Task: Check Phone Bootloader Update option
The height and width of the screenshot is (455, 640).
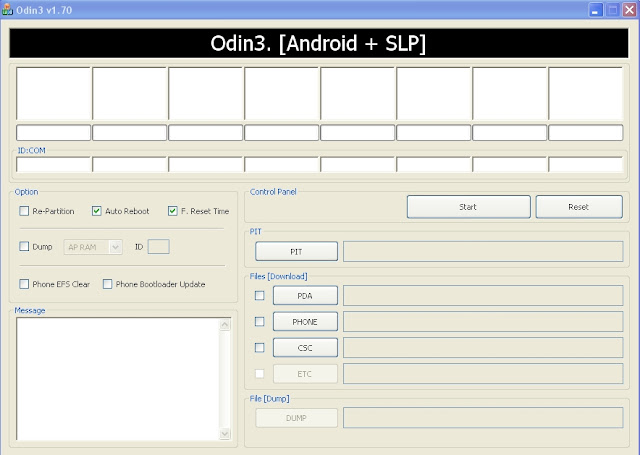Action: click(107, 284)
